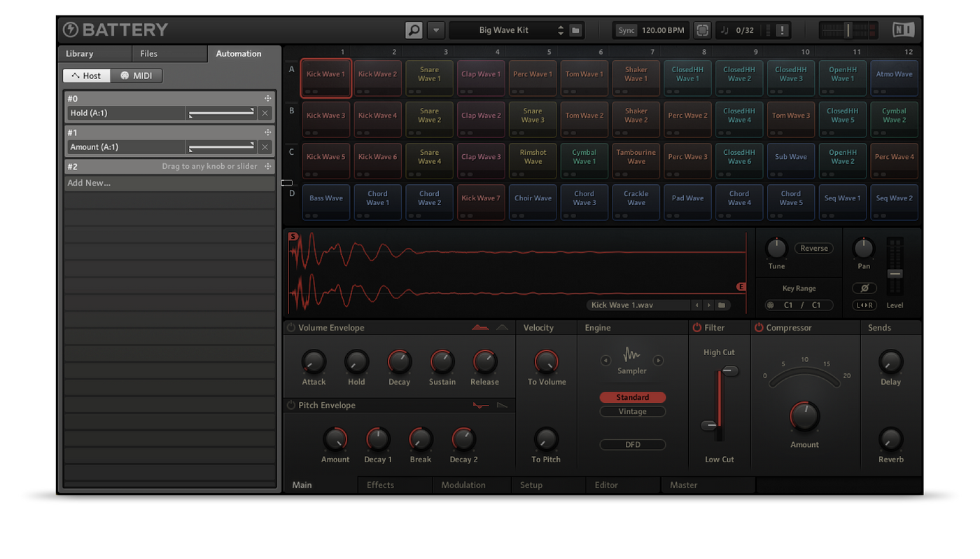Click the DFD engine button
This screenshot has height=559, width=980.
pos(632,445)
